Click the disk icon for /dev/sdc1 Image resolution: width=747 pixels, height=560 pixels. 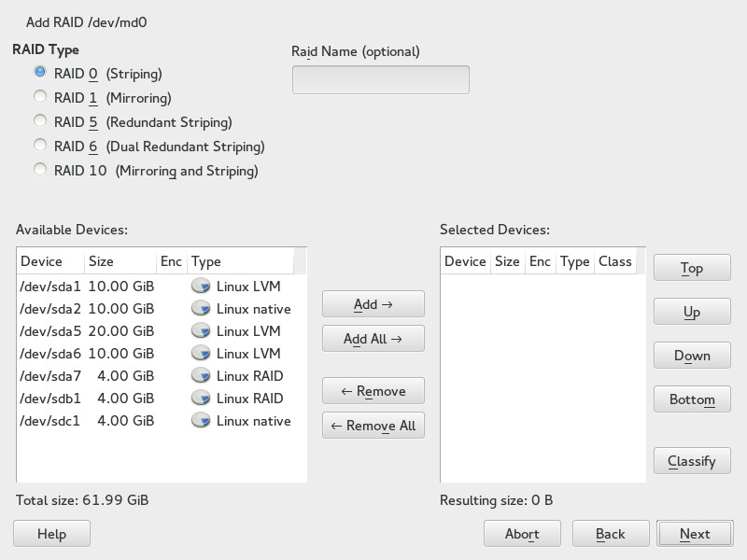[x=201, y=421]
